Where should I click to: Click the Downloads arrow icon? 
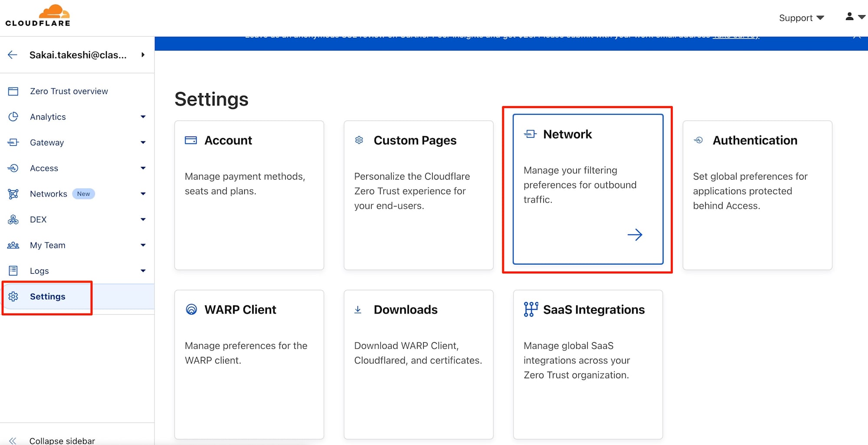[x=358, y=309]
